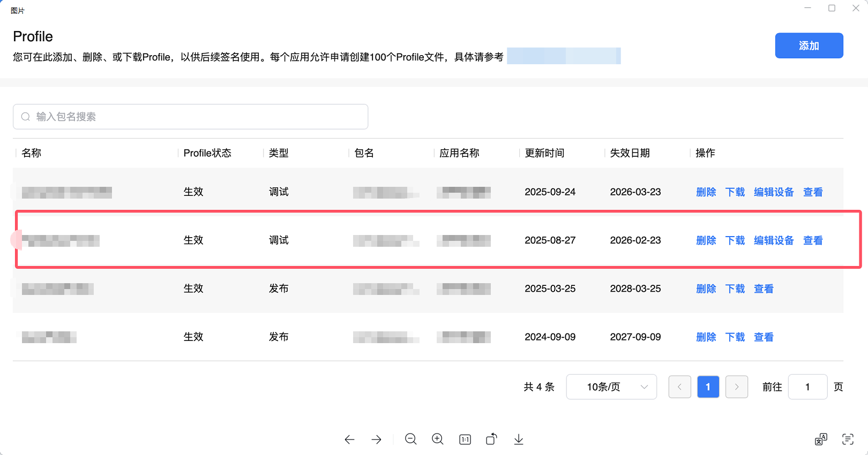Image resolution: width=868 pixels, height=455 pixels.
Task: Download the image using the save icon
Action: 519,439
